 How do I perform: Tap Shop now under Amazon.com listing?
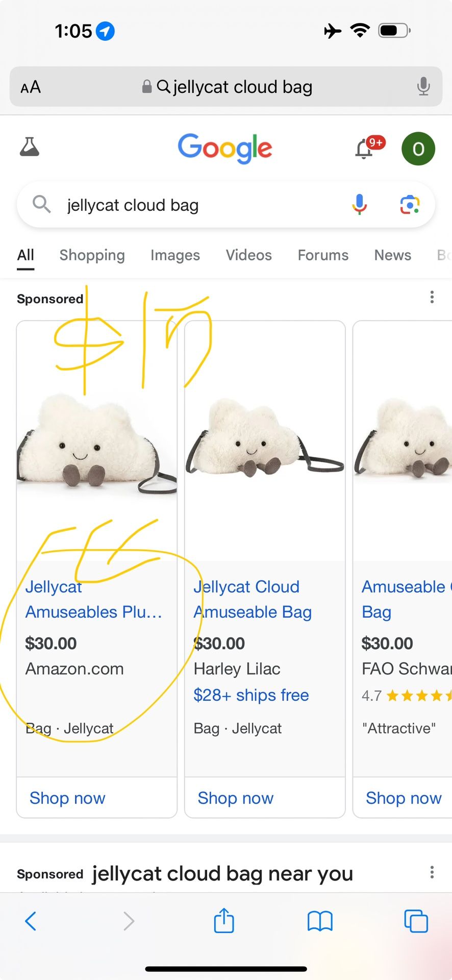(x=67, y=798)
